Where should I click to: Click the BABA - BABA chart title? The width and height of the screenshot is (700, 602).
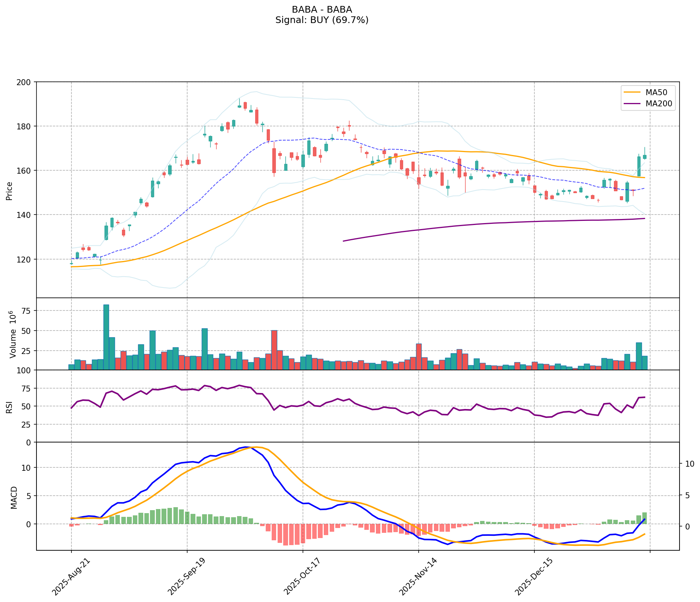pyautogui.click(x=322, y=10)
